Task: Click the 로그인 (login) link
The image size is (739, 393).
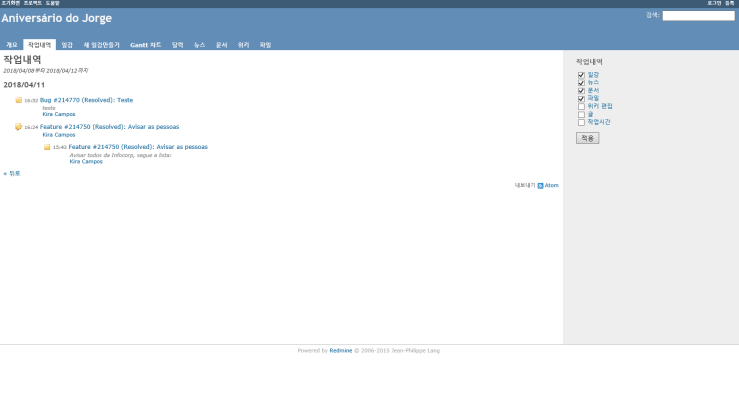Action: tap(714, 3)
